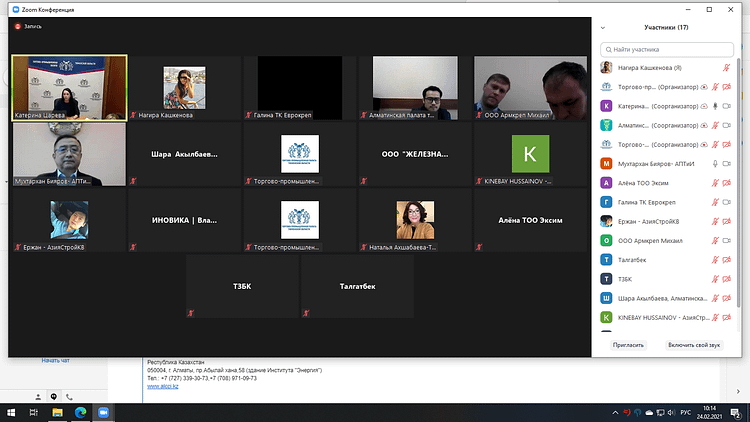
Task: Click the chat bubble icon in background window
Action: [x=54, y=397]
